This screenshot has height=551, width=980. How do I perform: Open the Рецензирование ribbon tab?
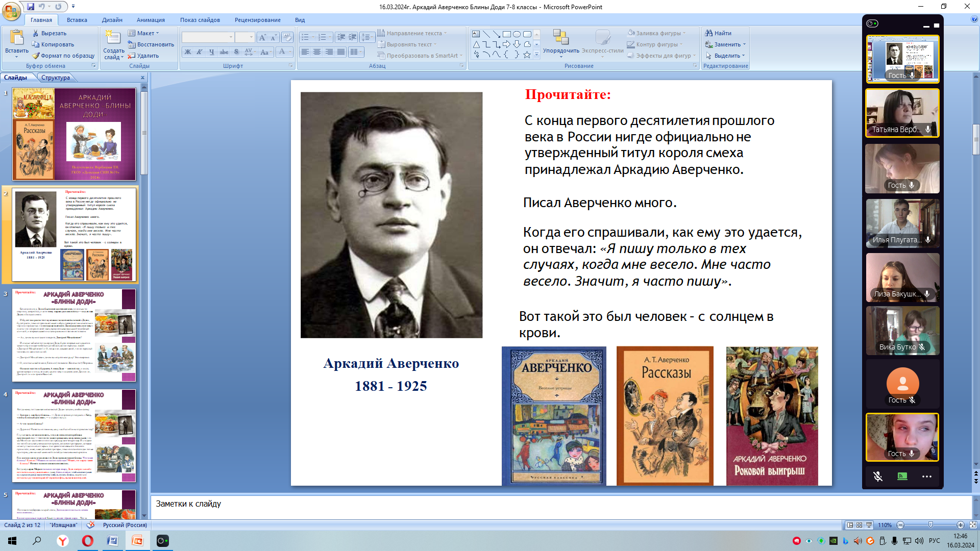tap(257, 20)
